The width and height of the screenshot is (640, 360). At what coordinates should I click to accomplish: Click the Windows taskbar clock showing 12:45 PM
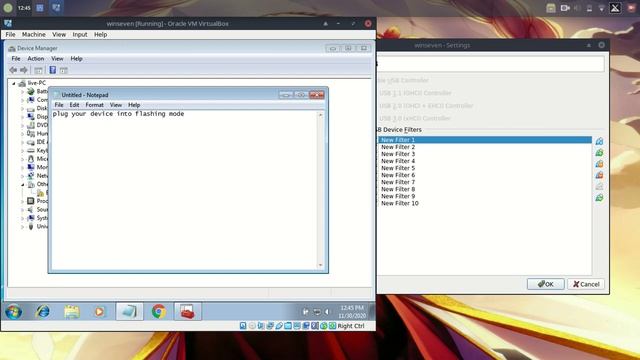352,312
